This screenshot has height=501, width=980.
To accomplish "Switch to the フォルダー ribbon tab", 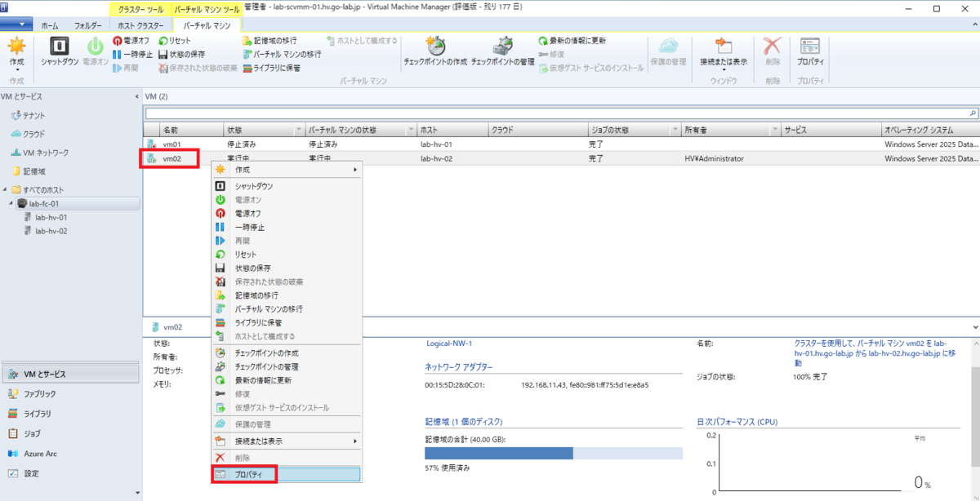I will [88, 25].
